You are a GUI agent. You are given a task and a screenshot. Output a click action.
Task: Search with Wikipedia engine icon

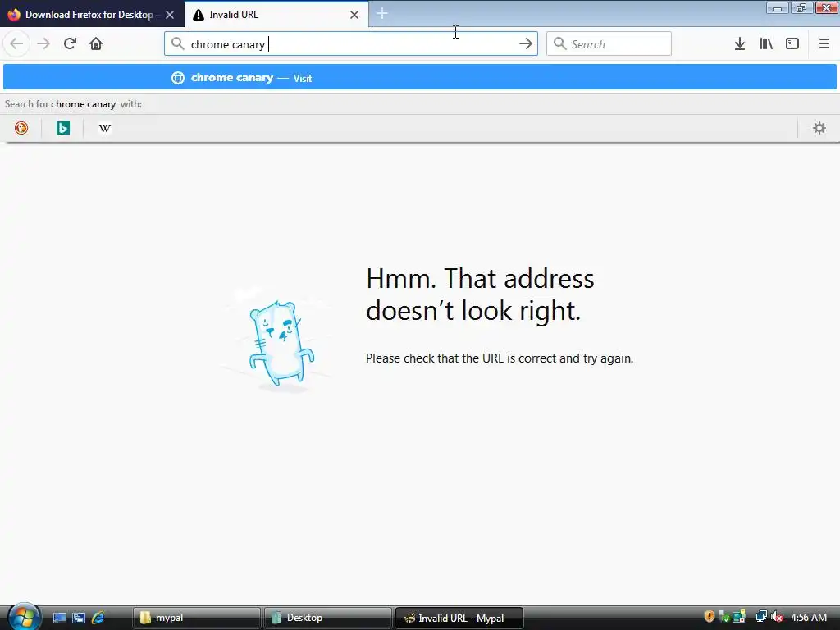pos(105,128)
